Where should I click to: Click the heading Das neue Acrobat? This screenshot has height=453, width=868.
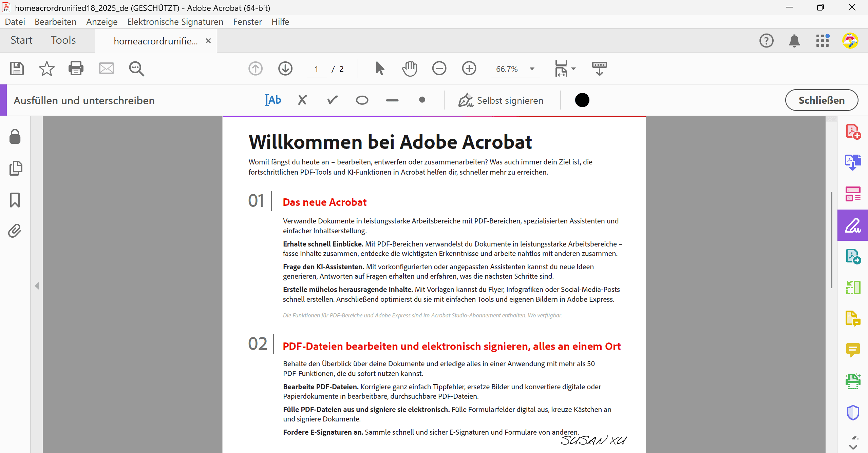point(325,202)
